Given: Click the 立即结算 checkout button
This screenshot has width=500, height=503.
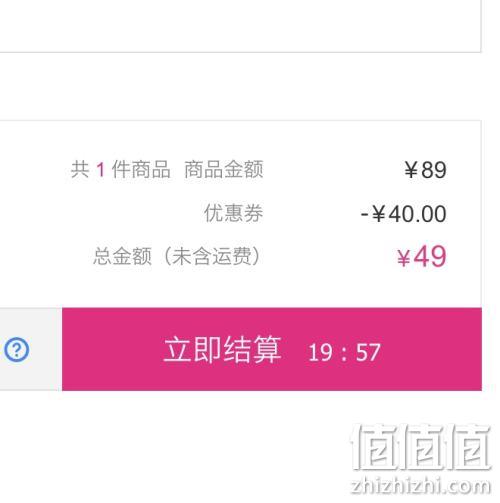Looking at the screenshot, I should point(272,349).
